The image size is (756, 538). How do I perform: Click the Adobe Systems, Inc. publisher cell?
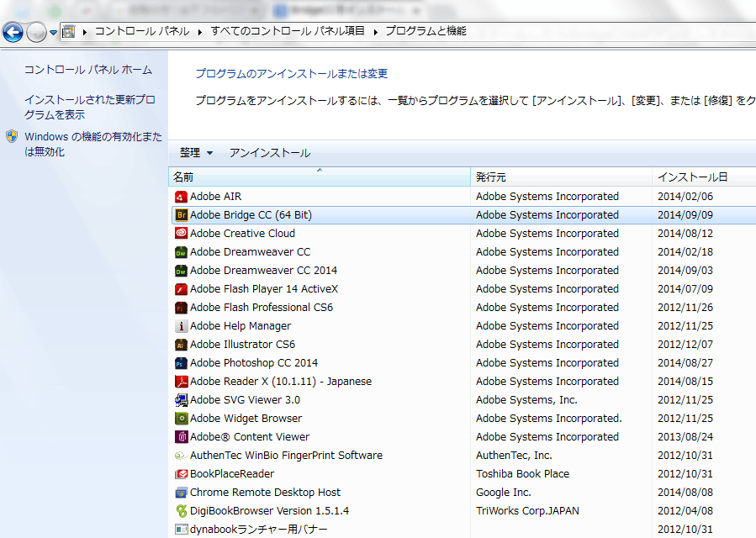[526, 399]
